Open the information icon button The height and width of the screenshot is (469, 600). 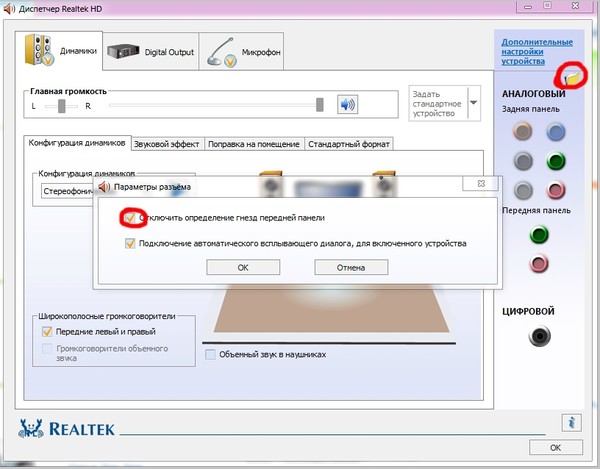[572, 423]
